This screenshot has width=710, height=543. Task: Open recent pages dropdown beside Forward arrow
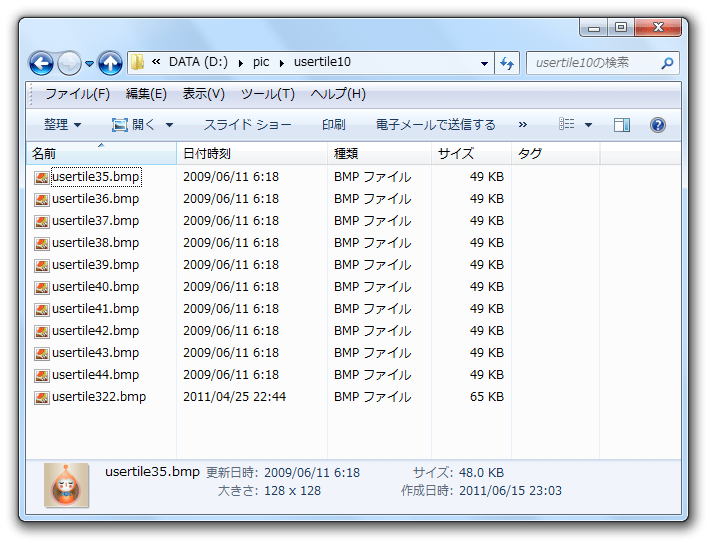click(90, 64)
